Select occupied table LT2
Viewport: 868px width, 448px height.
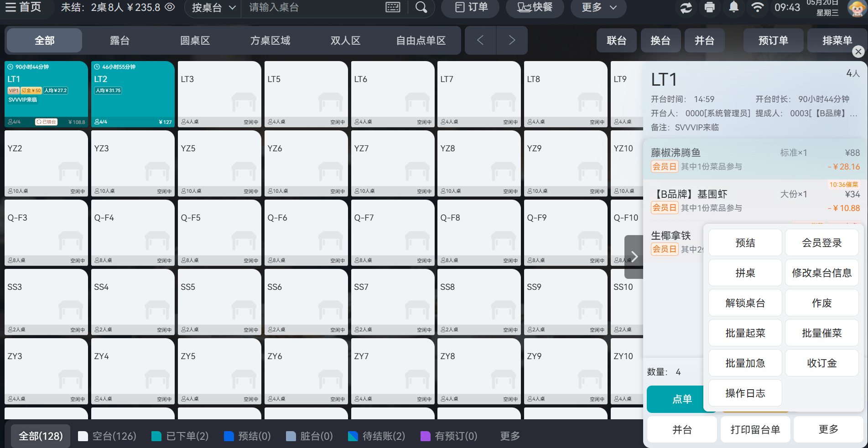point(133,94)
